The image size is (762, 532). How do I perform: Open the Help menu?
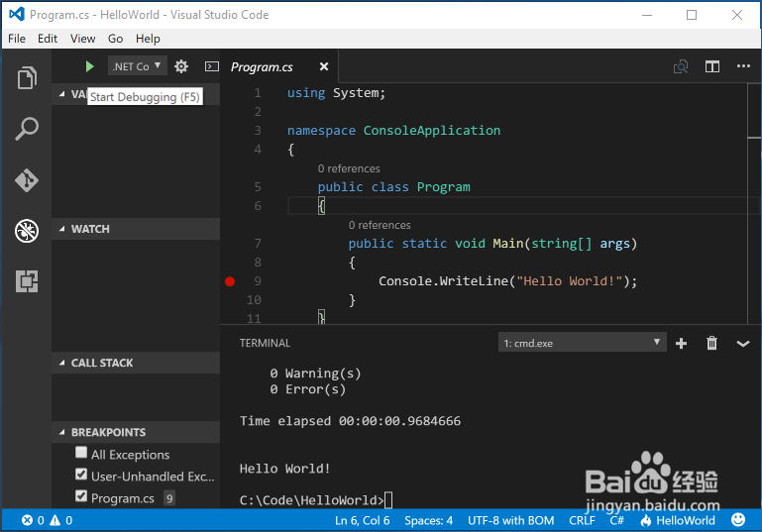click(148, 39)
